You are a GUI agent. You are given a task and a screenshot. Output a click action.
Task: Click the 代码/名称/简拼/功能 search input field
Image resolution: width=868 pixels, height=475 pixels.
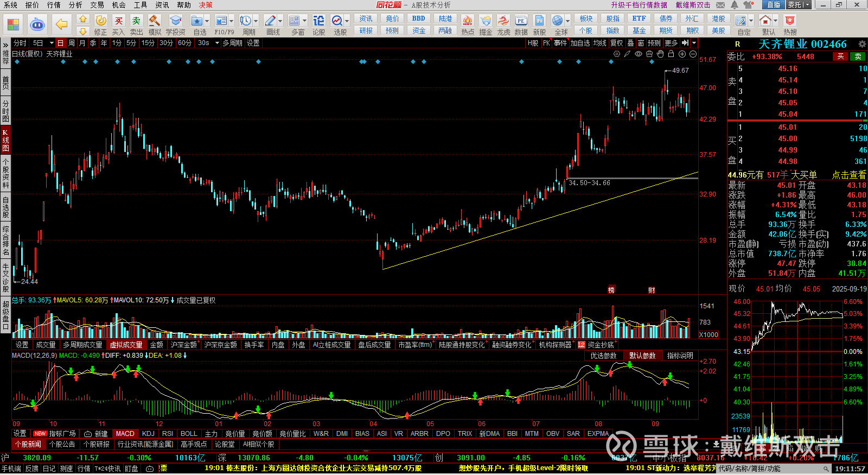[770, 468]
